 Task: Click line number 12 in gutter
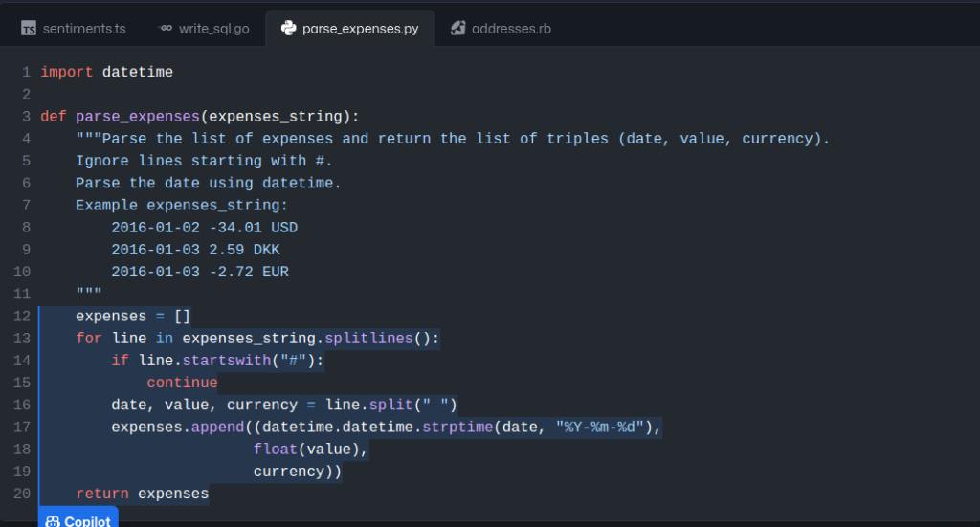coord(22,317)
